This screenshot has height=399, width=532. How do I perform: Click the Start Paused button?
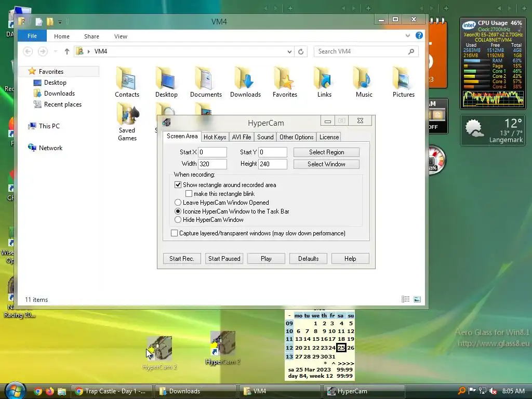click(224, 259)
